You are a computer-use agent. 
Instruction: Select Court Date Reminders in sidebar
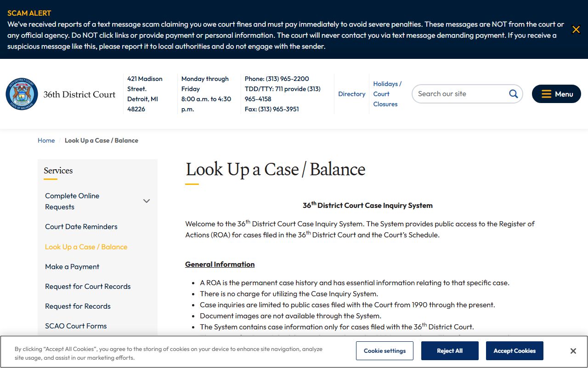pos(81,227)
